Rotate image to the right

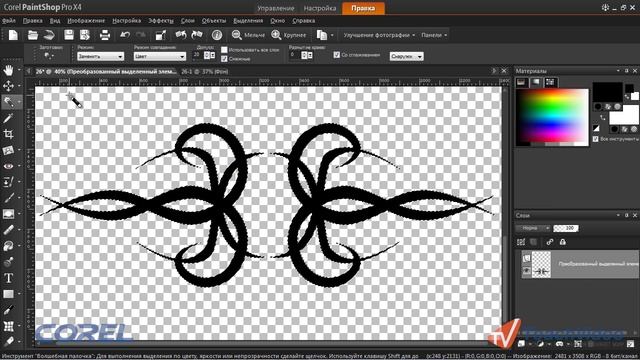(197, 35)
